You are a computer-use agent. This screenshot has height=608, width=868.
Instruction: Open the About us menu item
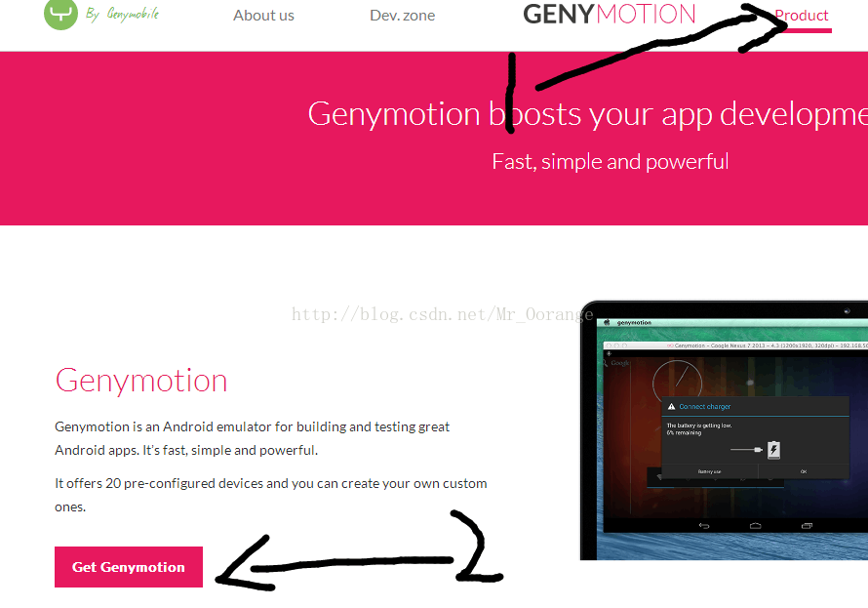pyautogui.click(x=263, y=16)
